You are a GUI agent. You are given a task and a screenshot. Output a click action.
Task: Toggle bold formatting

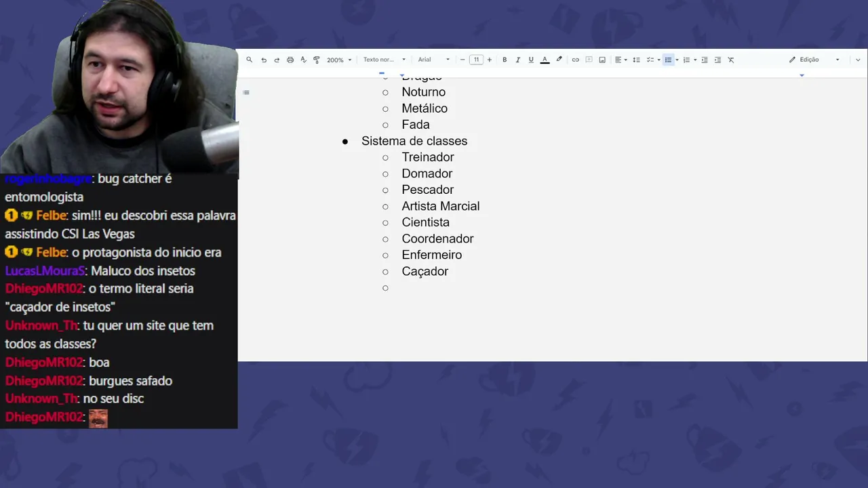505,60
